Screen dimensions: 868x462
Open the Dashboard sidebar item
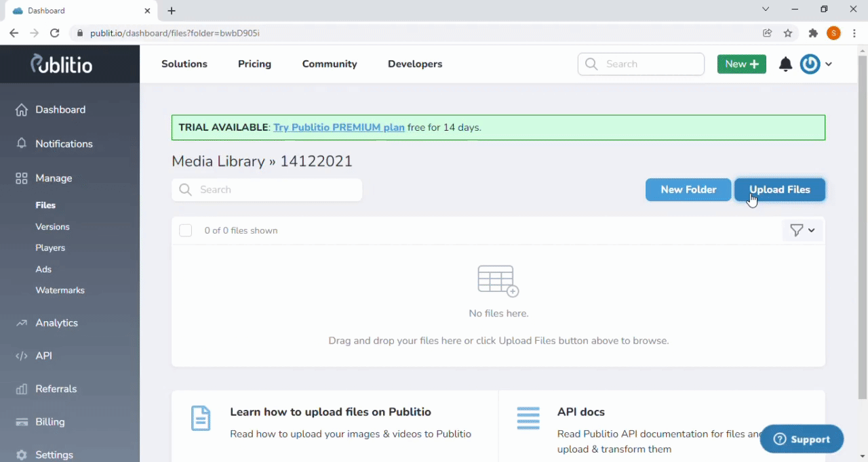click(x=60, y=110)
